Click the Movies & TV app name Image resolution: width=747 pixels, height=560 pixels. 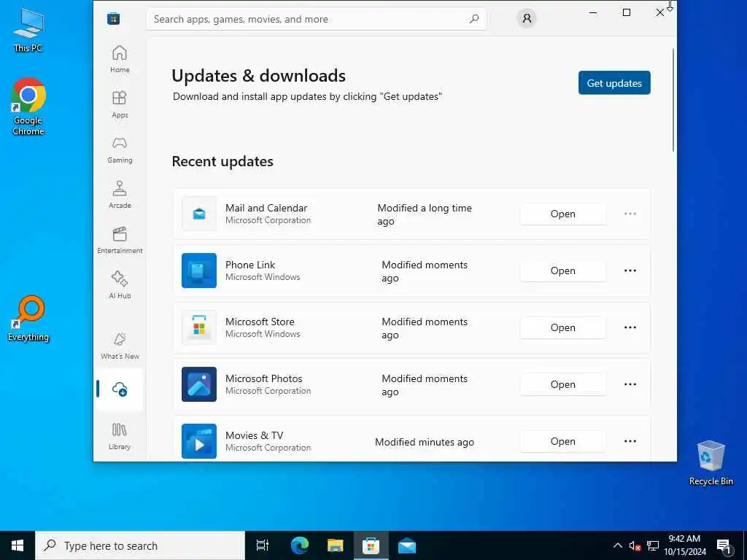pos(255,435)
